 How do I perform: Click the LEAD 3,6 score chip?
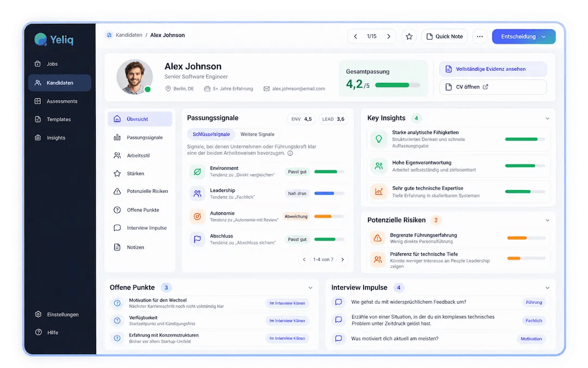pos(333,119)
